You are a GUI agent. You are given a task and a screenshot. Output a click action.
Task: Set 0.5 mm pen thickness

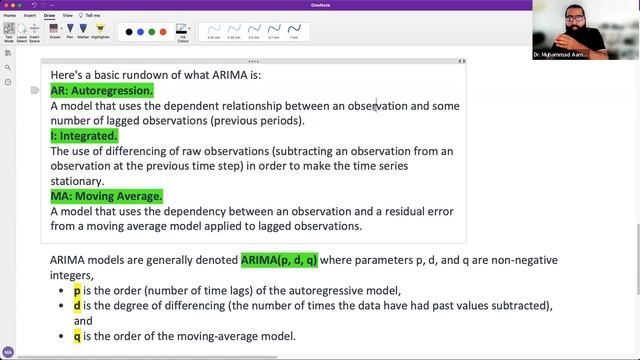[254, 31]
